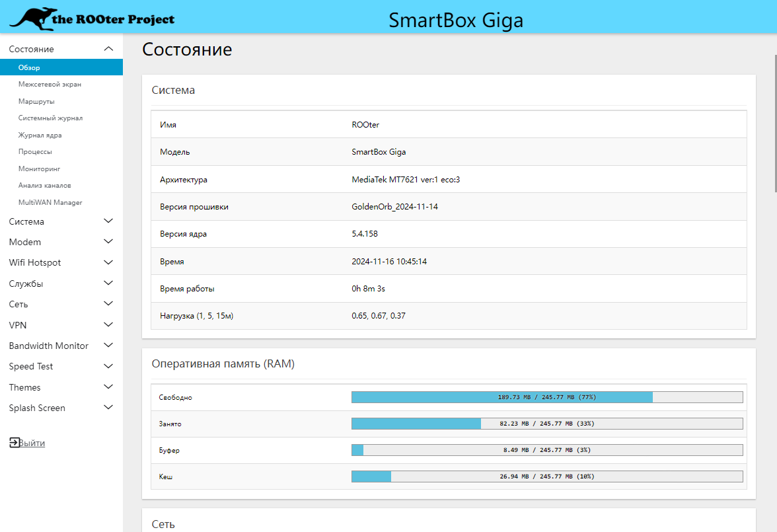This screenshot has width=777, height=532.
Task: Collapse the Состояние menu chevron
Action: (108, 49)
